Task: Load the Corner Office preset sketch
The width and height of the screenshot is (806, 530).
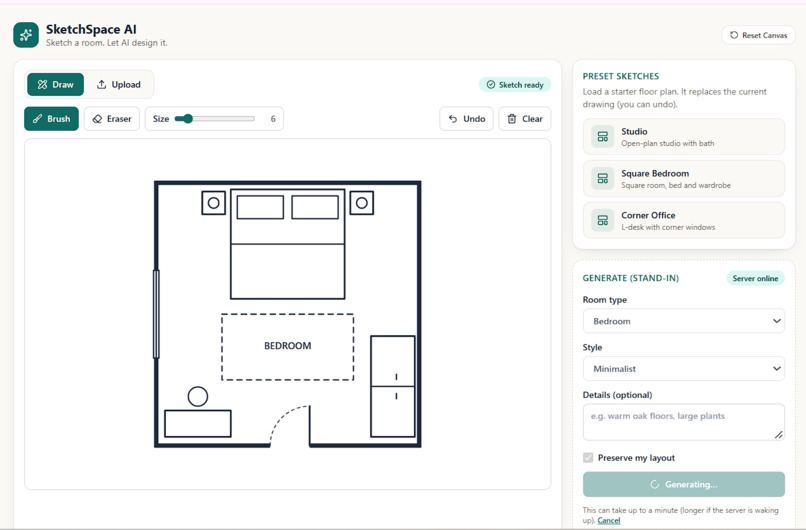Action: tap(684, 221)
